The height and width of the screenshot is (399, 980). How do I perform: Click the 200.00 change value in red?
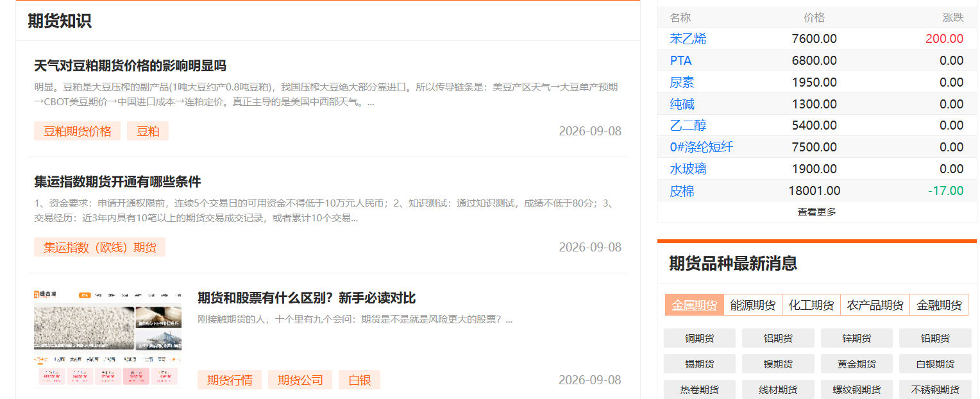944,38
